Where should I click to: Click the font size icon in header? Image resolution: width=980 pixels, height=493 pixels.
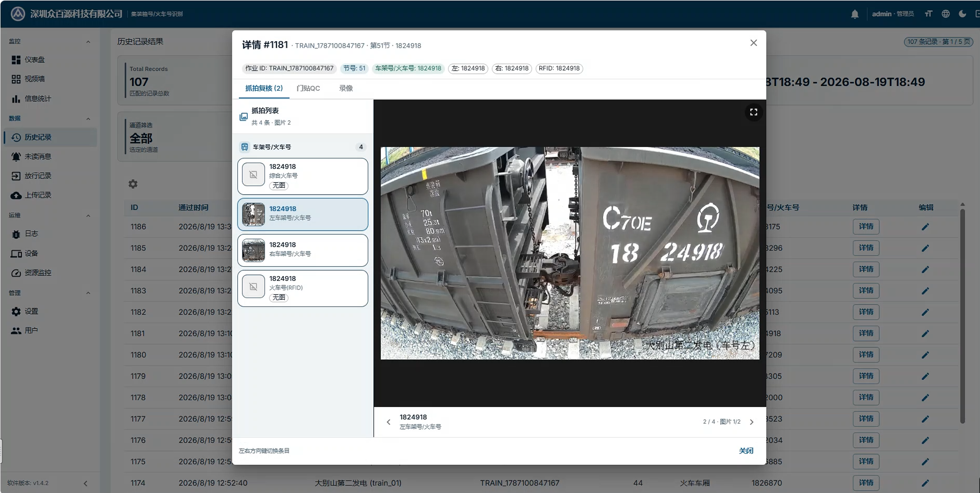[x=928, y=14]
